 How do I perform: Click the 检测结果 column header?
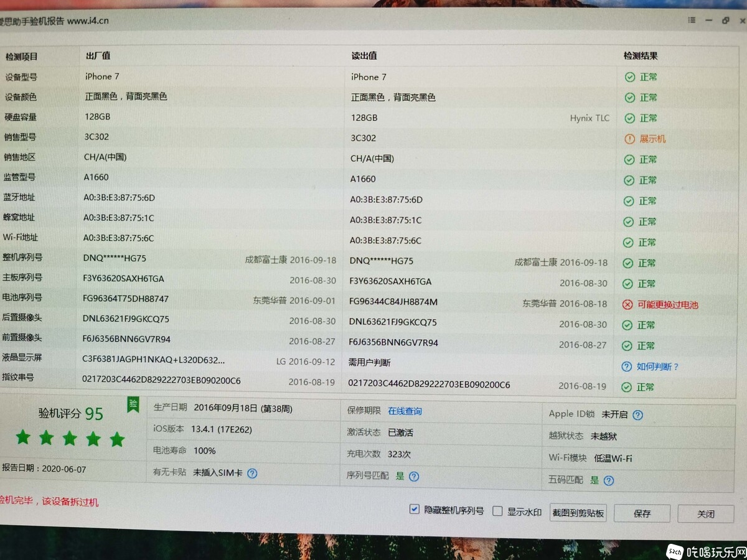click(641, 56)
